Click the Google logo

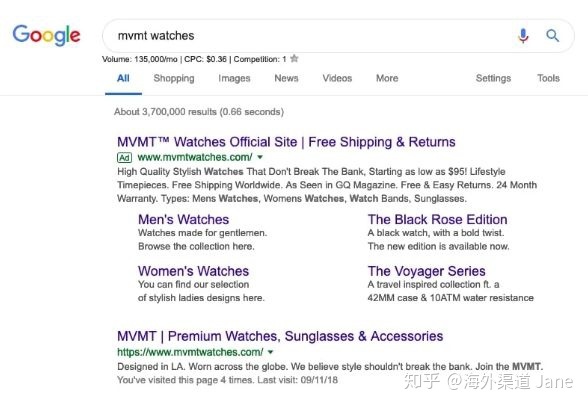coord(46,35)
